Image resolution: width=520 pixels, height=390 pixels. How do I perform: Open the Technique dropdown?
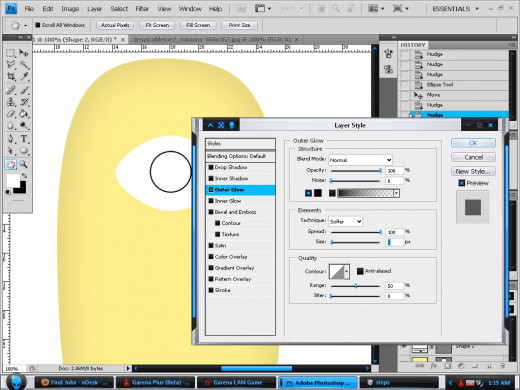tap(345, 221)
